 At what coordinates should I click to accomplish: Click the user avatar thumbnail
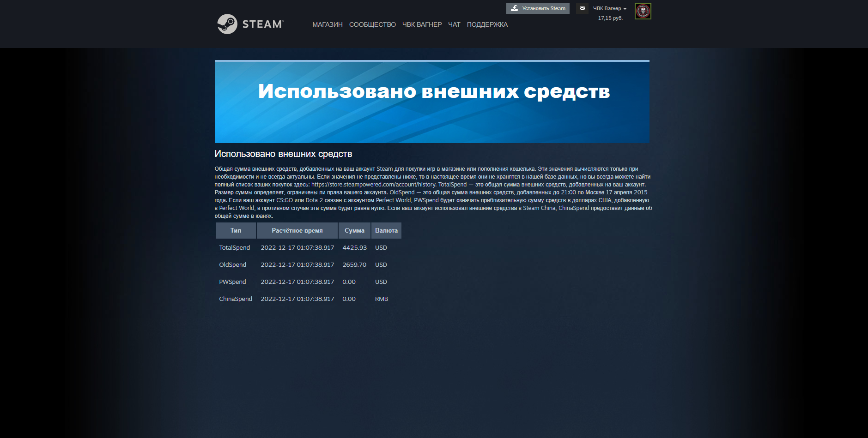click(x=643, y=11)
